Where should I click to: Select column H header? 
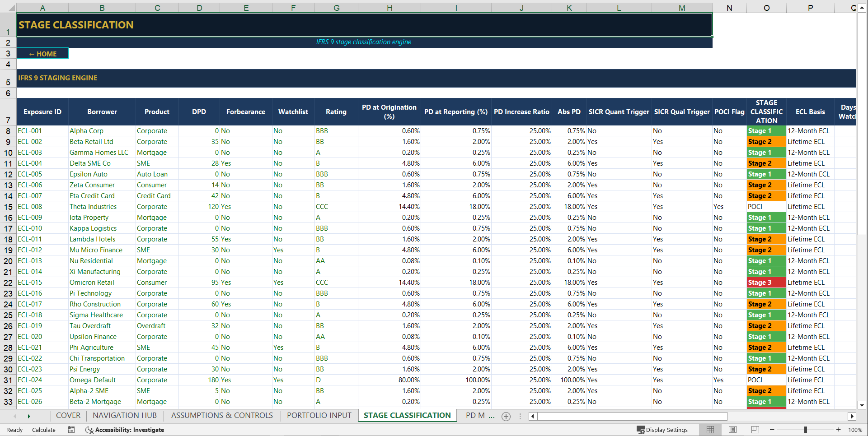(389, 8)
